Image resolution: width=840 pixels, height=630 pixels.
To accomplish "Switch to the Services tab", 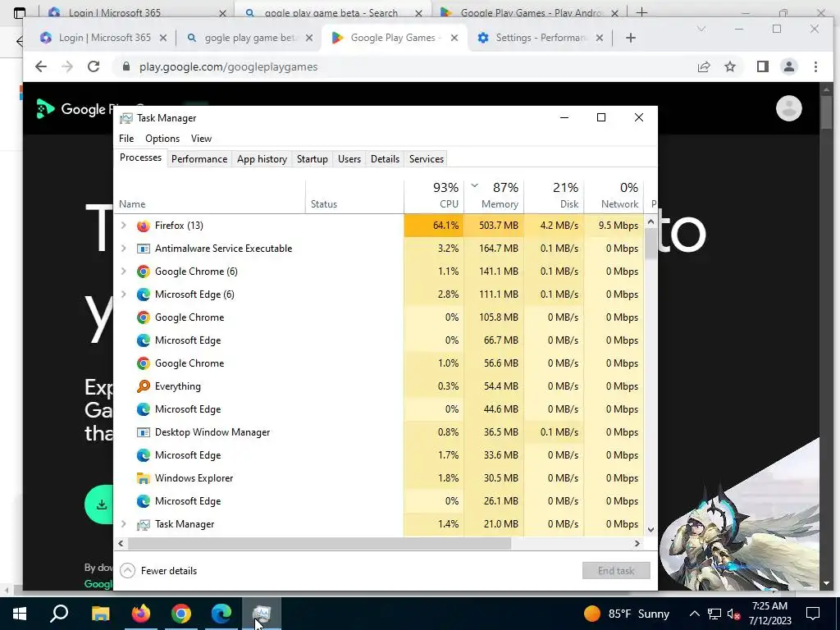I will click(x=427, y=159).
